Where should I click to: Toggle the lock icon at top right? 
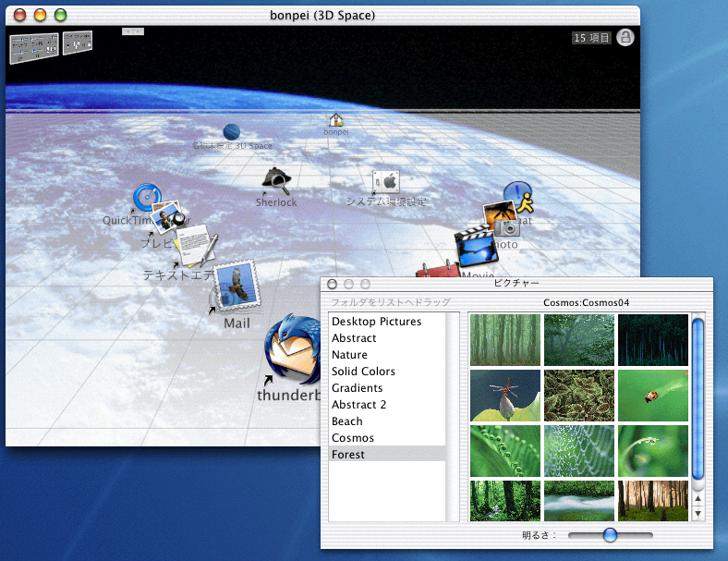625,37
